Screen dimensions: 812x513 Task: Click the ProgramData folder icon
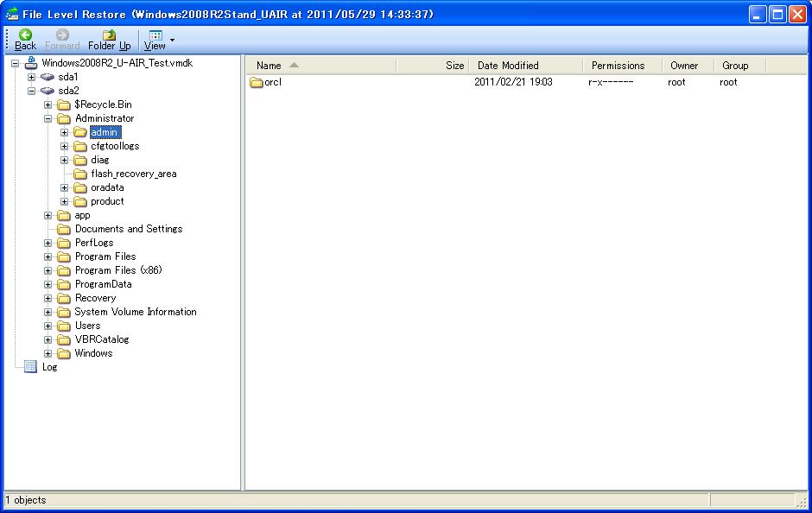point(64,284)
